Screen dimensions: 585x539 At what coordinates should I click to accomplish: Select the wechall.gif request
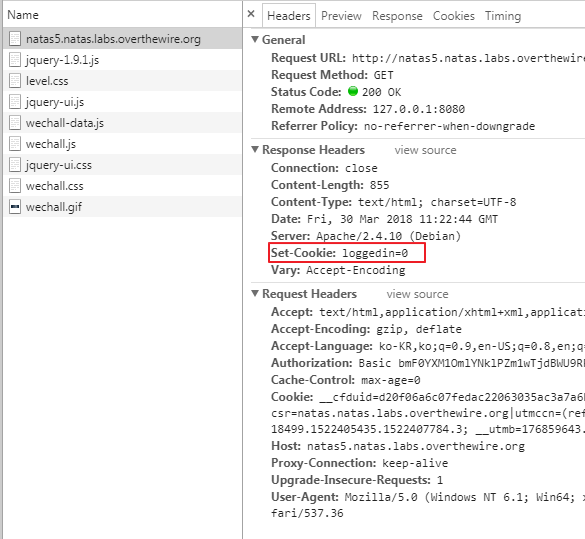[x=122, y=206]
